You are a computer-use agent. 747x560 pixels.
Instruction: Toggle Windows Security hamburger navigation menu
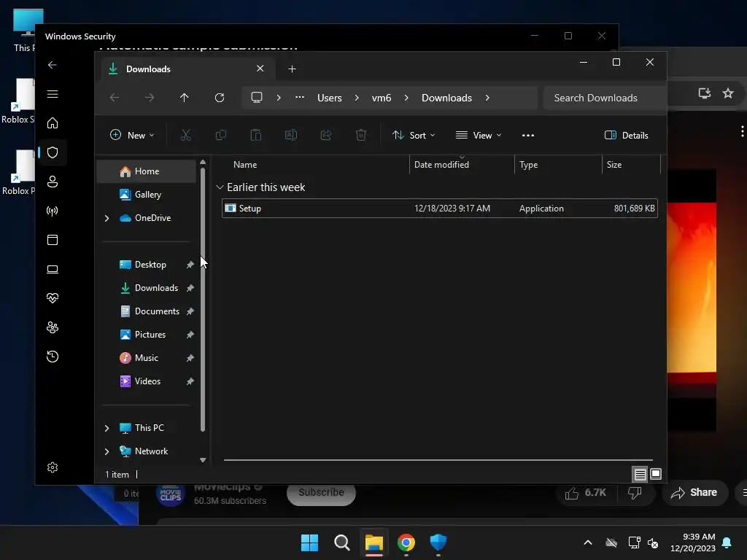pos(53,94)
